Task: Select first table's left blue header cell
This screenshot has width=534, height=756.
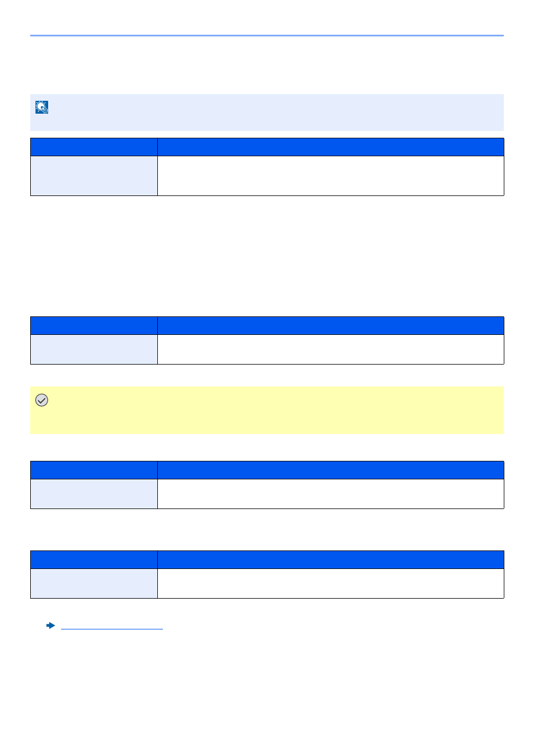Action: coord(94,147)
